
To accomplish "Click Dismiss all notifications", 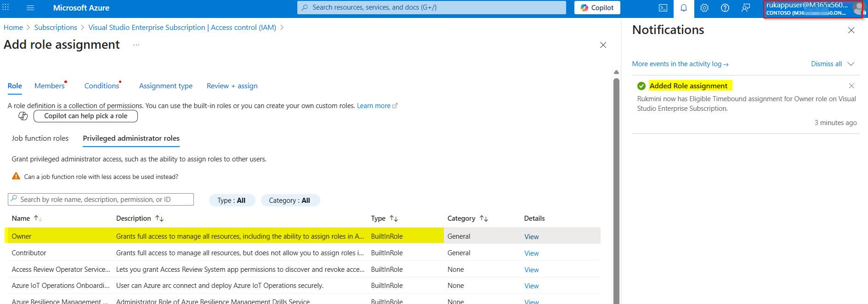I will point(826,64).
